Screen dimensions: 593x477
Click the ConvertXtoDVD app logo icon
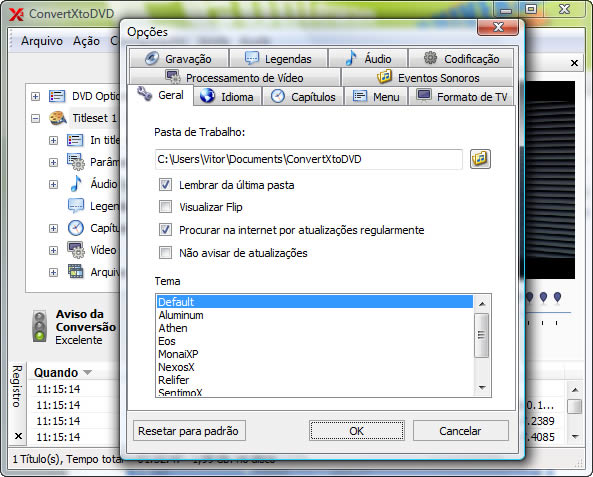coord(16,14)
